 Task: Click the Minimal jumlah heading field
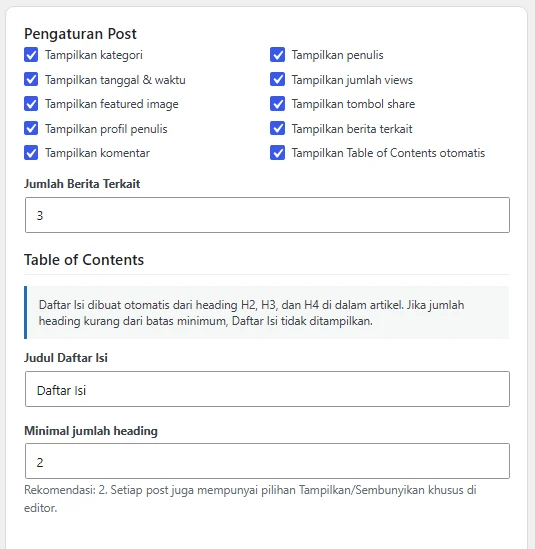(x=268, y=461)
